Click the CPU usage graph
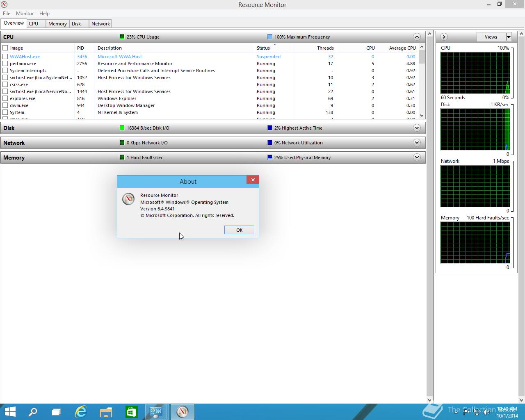Screen dimensions: 525x420 pyautogui.click(x=475, y=73)
